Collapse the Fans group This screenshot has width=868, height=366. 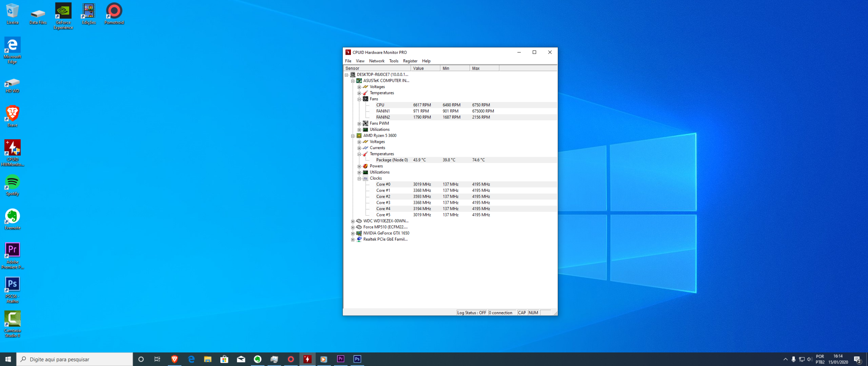point(359,99)
